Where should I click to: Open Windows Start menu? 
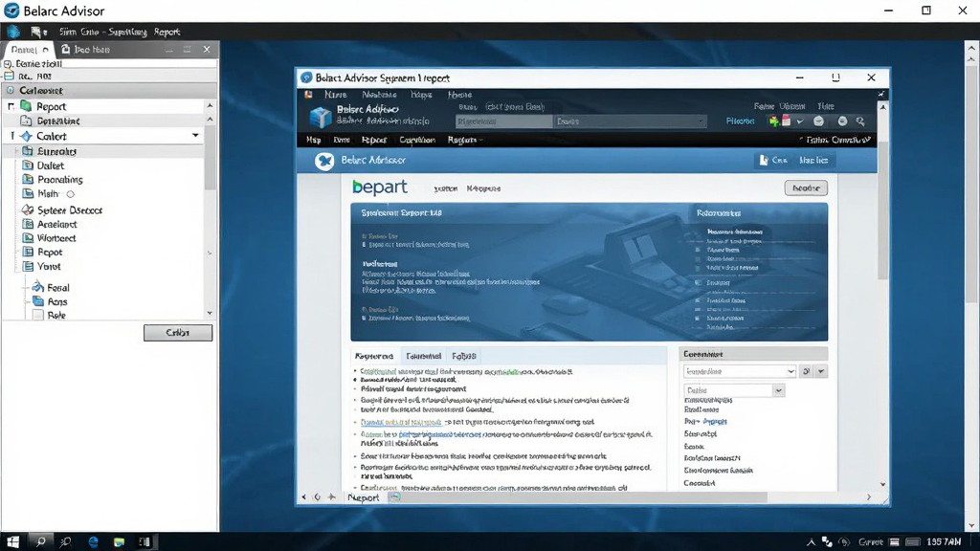[x=13, y=541]
